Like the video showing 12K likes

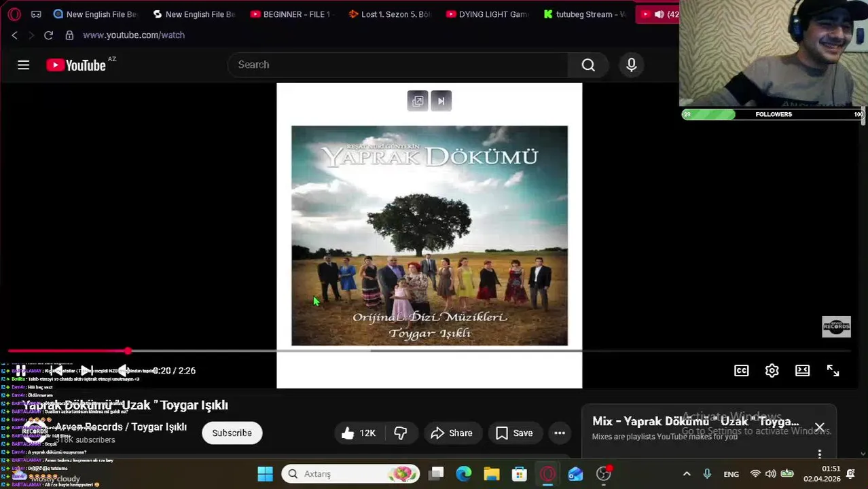coord(359,433)
